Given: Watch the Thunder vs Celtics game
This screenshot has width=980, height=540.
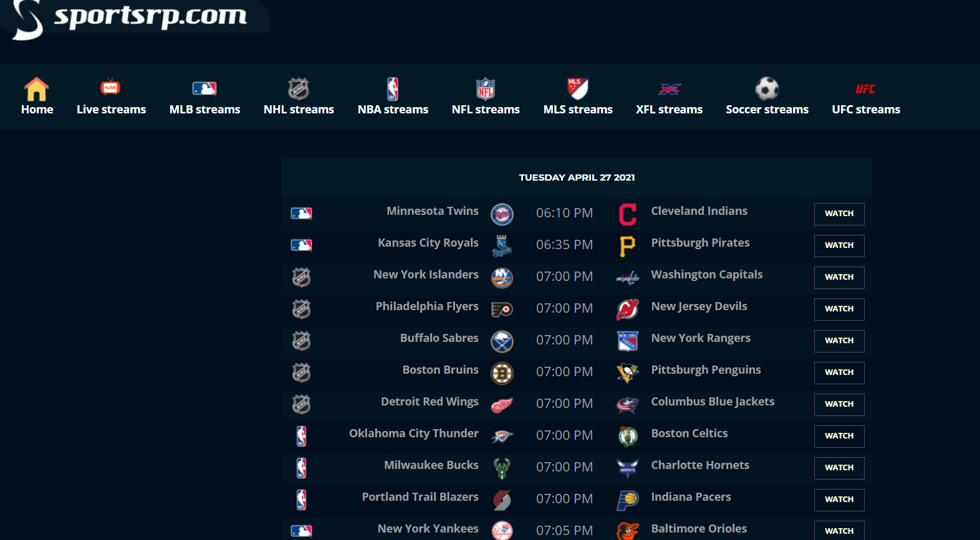Looking at the screenshot, I should pyautogui.click(x=839, y=436).
